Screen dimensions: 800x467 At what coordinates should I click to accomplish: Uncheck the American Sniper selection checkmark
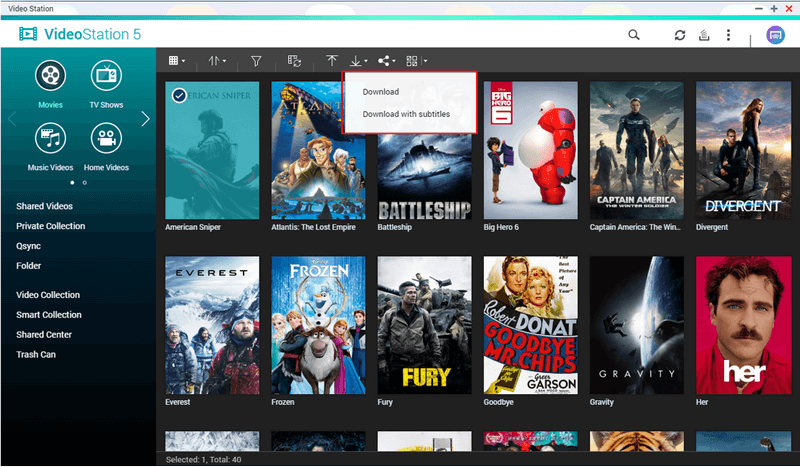[x=179, y=95]
